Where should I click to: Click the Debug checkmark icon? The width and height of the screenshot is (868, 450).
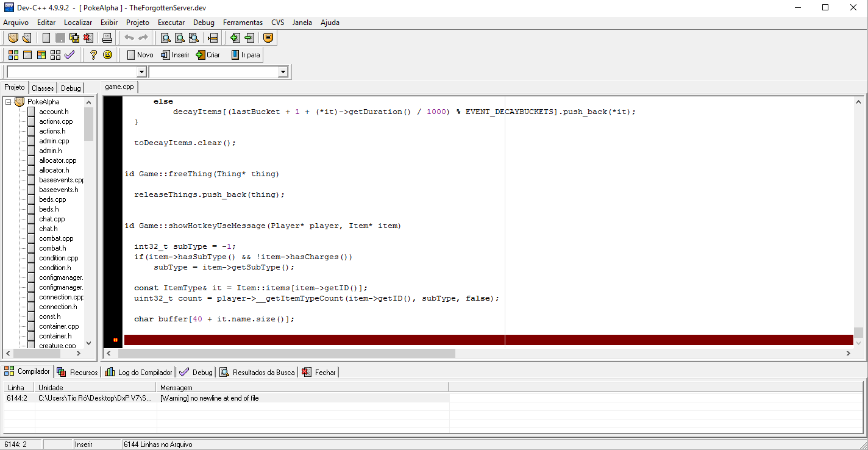coord(69,55)
